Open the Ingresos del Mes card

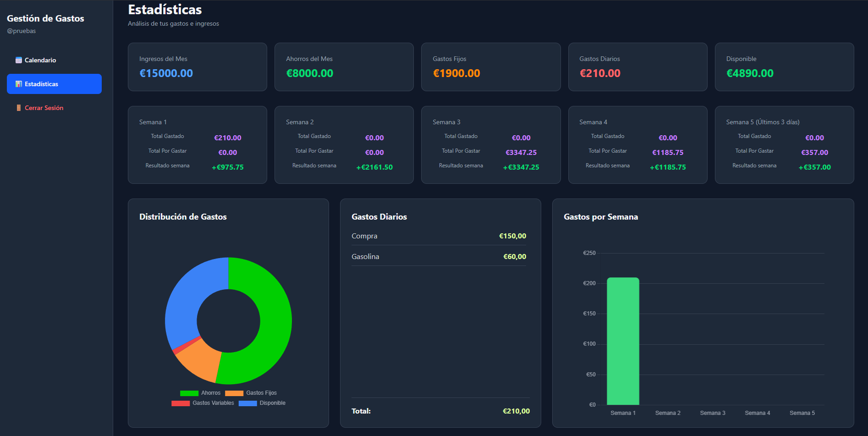pos(197,67)
